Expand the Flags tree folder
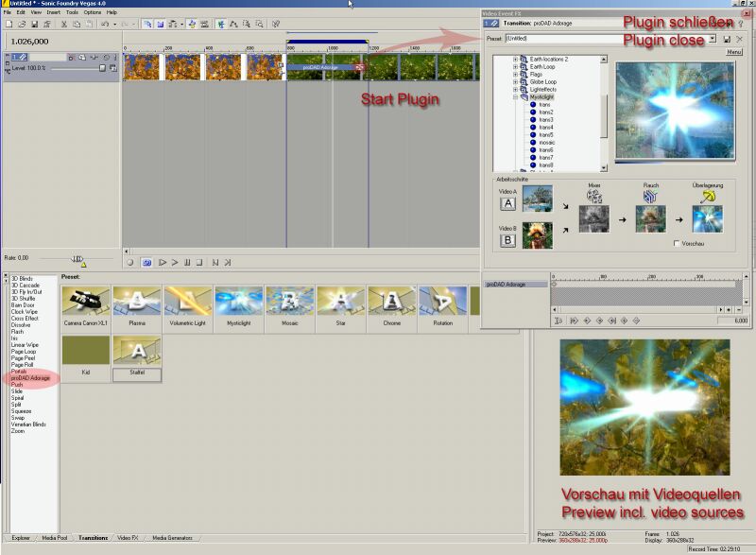Screen dimensions: 756x555 tap(515, 75)
